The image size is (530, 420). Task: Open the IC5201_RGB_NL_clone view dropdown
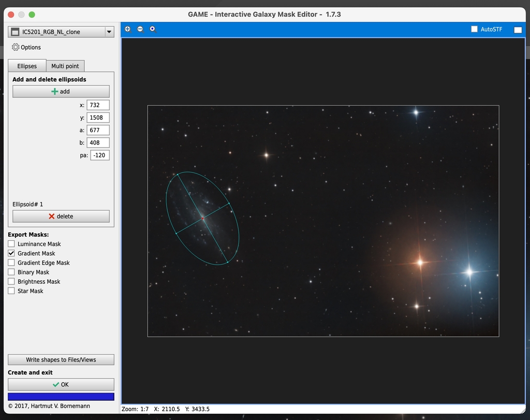[x=61, y=31]
